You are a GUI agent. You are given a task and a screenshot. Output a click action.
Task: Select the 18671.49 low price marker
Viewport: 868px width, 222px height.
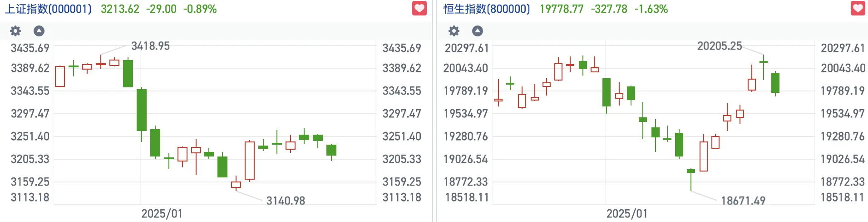tap(743, 201)
